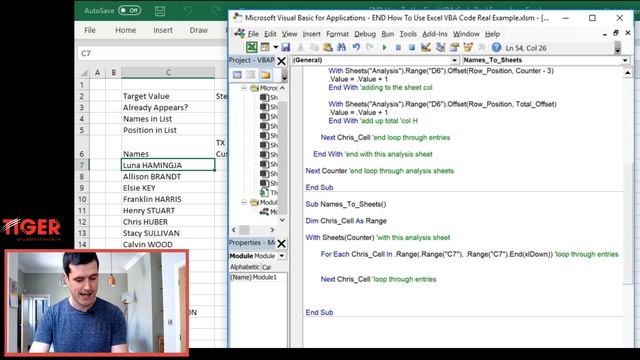The image size is (640, 360).
Task: Open the Tools menu
Action: coord(408,34)
